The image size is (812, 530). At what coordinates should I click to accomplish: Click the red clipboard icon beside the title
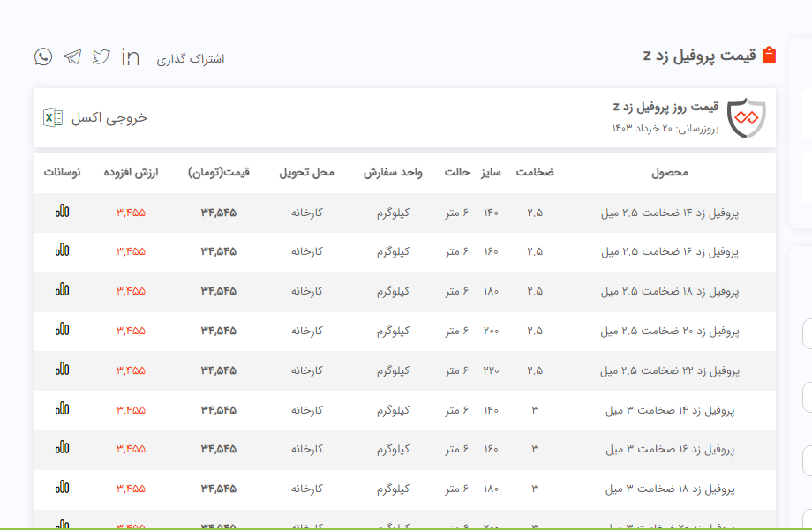click(x=768, y=56)
